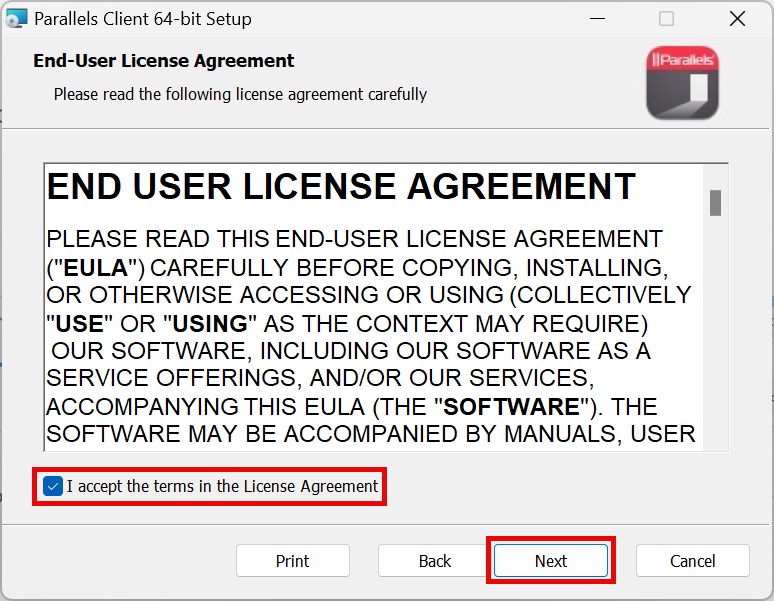Print the license agreement
Screen dimensions: 774x601
click(293, 561)
